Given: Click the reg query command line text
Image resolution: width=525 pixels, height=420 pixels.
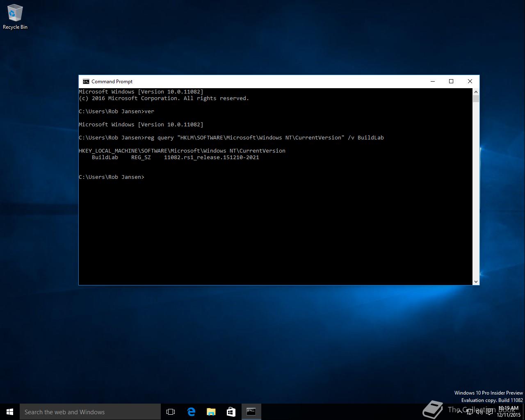Looking at the screenshot, I should (x=264, y=137).
